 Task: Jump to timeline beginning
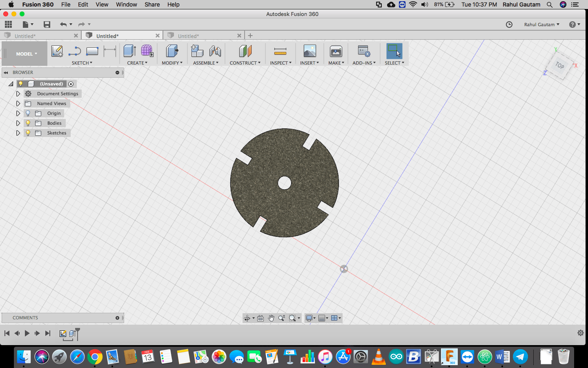tap(7, 333)
